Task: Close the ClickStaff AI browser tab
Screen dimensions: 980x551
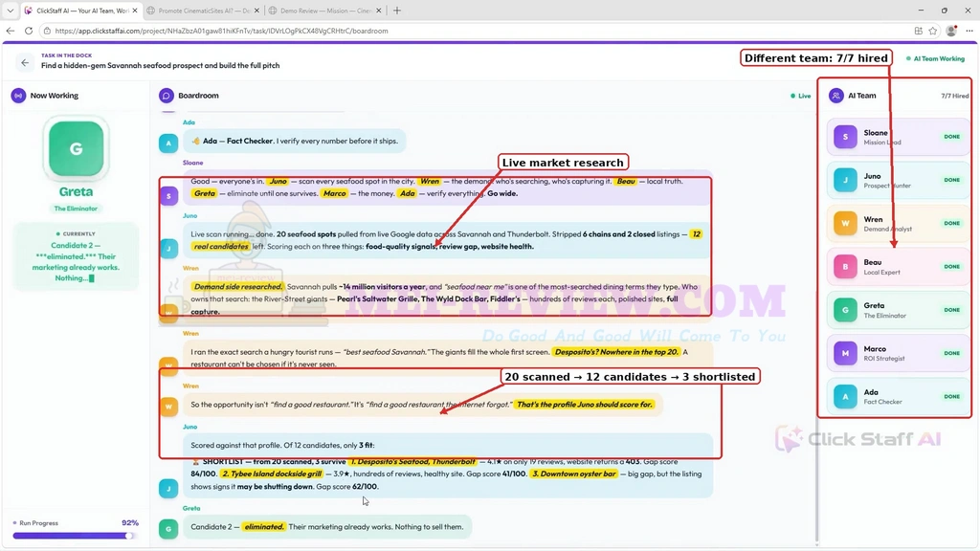Action: click(x=134, y=11)
